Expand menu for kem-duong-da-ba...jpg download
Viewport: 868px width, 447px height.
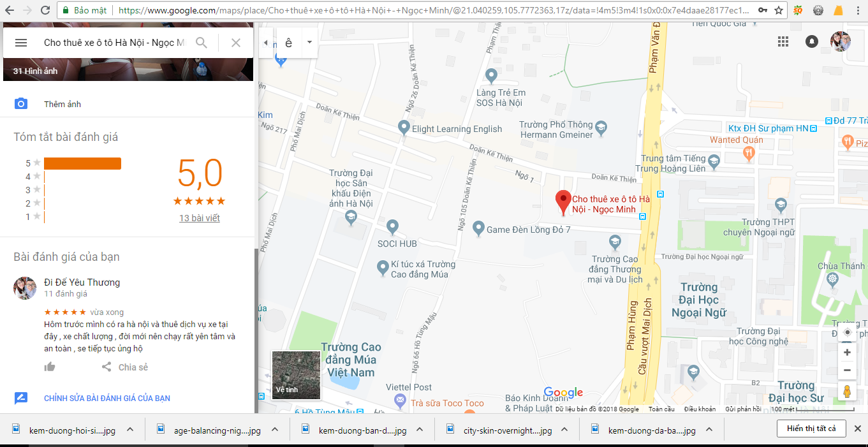(710, 429)
